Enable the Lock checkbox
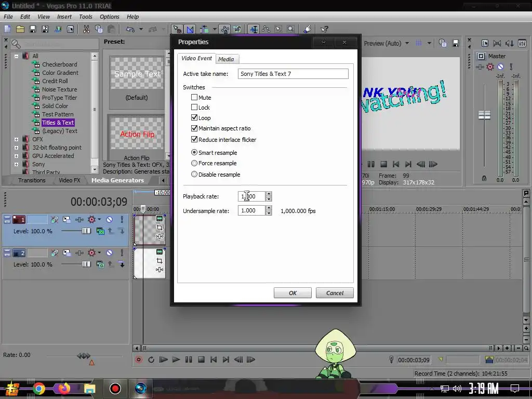 tap(194, 107)
